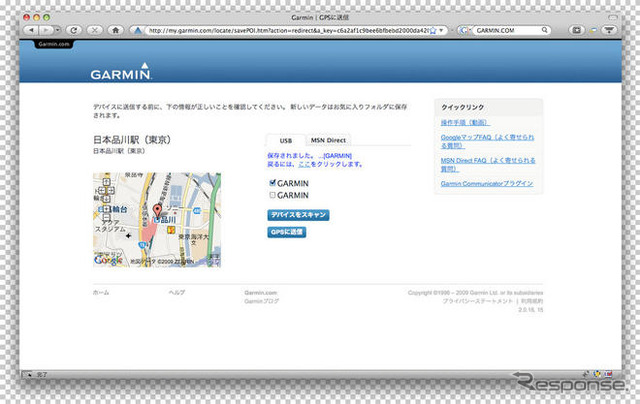
Task: Click the Garmin logo in header
Action: (x=120, y=71)
